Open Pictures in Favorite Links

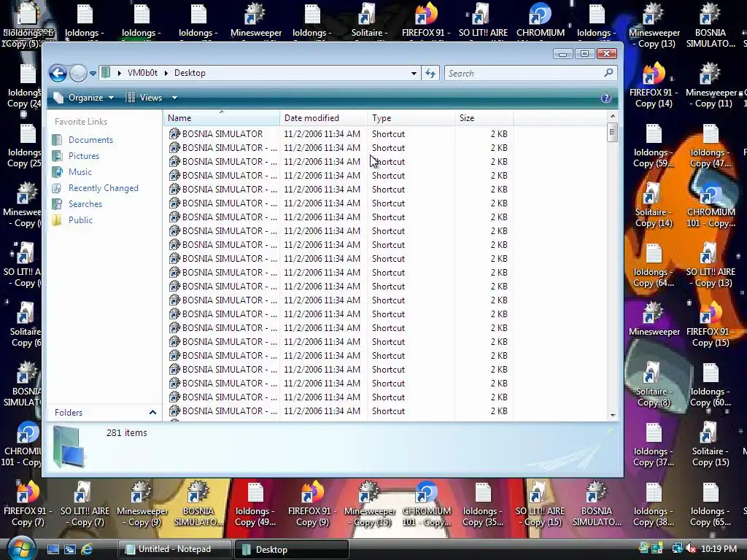(x=84, y=156)
